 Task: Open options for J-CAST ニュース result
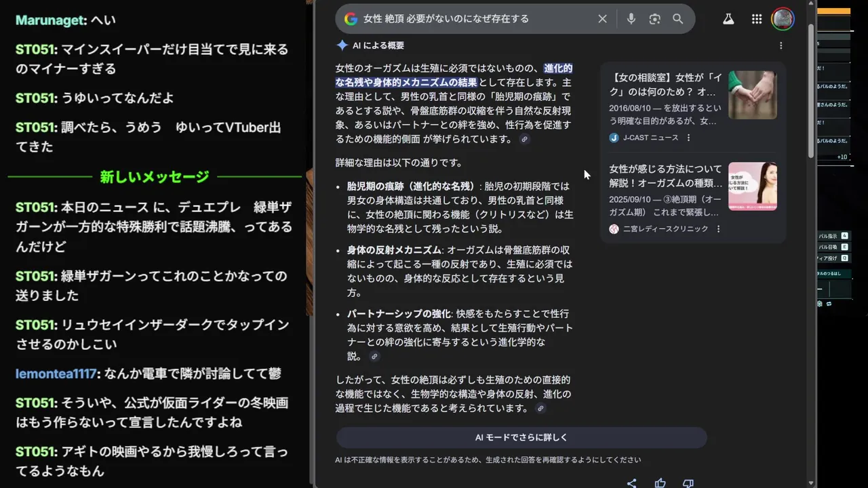click(x=688, y=138)
